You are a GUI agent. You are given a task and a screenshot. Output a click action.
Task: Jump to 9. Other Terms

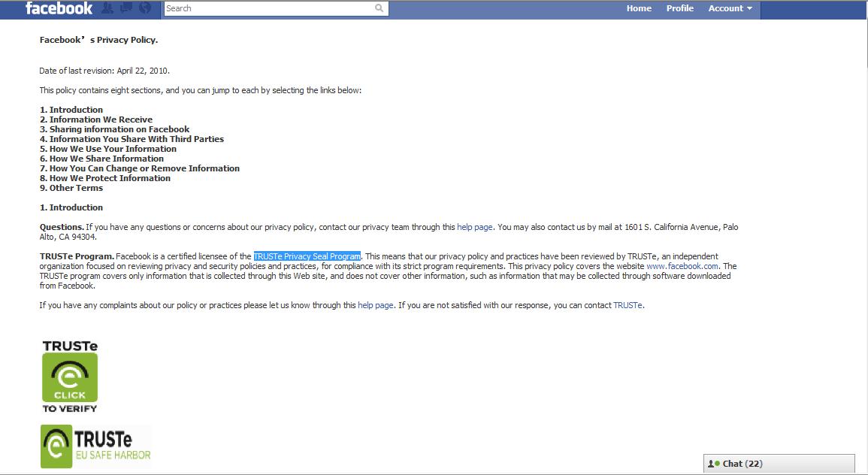pyautogui.click(x=71, y=188)
